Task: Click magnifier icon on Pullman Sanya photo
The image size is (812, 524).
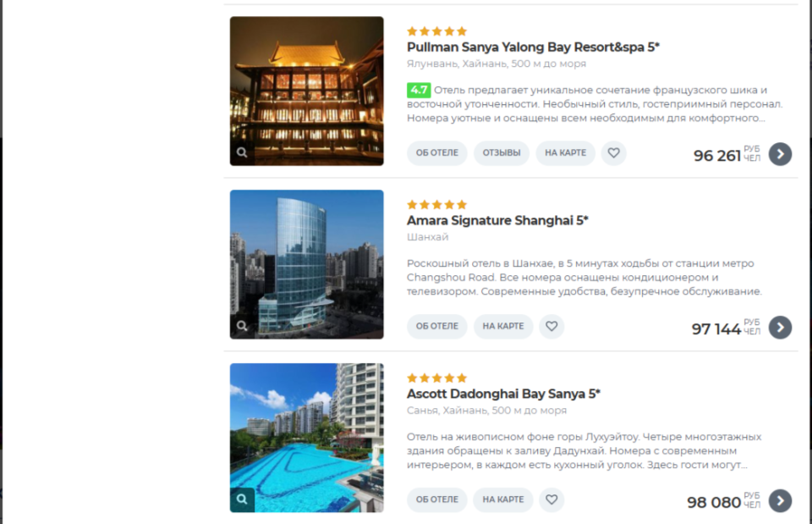Action: point(242,152)
